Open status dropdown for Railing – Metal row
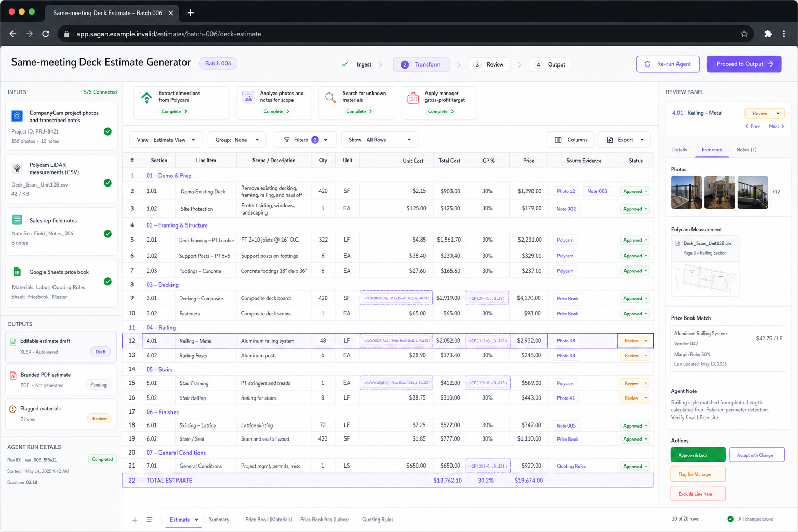798x532 pixels. coord(635,341)
